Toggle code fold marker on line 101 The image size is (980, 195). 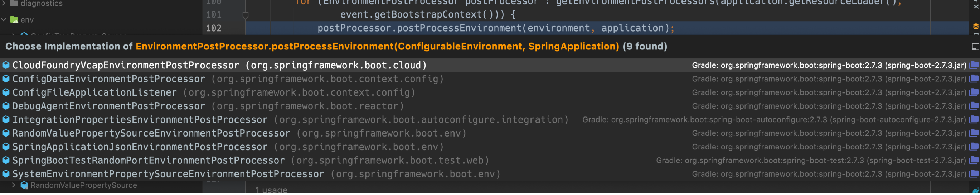click(x=246, y=15)
